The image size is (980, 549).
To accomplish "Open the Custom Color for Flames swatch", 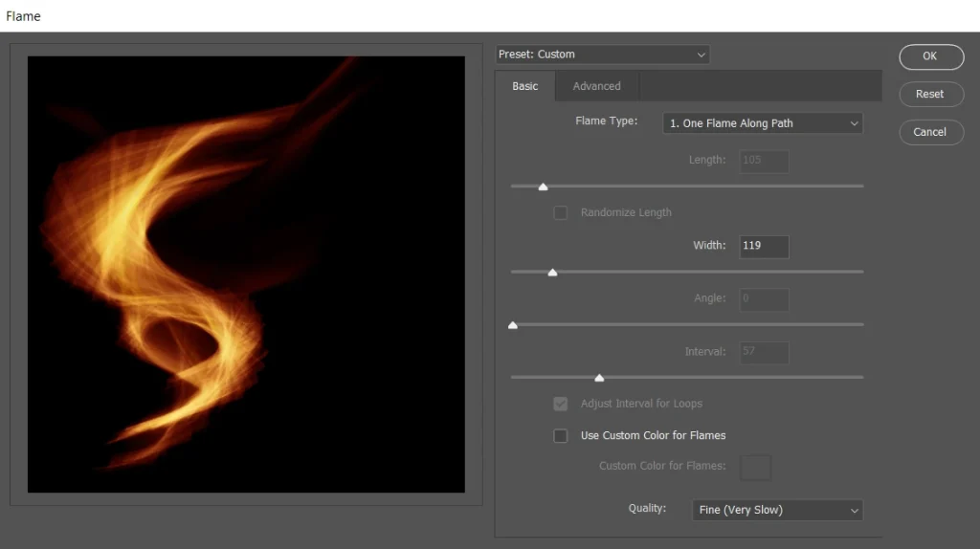I will pyautogui.click(x=755, y=467).
